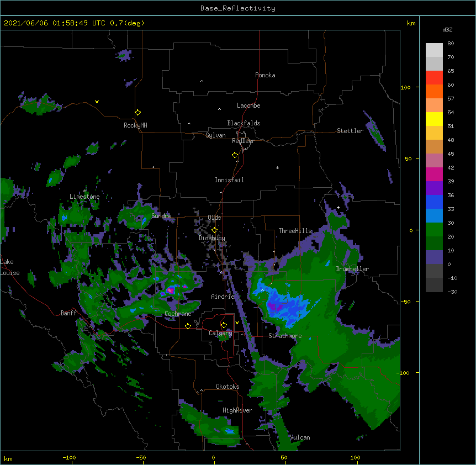
Task: Click the yellow diamond marker below RedDeer
Action: click(x=235, y=155)
